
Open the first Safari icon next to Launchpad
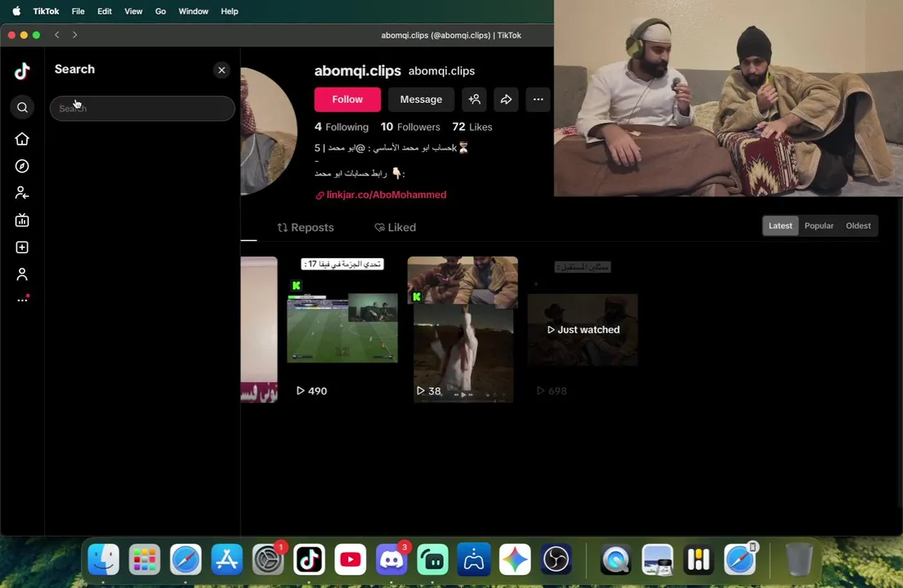[x=186, y=559]
